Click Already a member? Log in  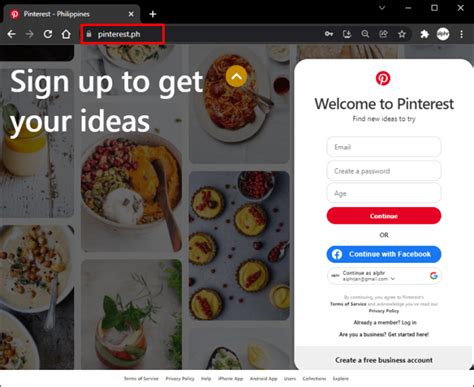(x=385, y=322)
